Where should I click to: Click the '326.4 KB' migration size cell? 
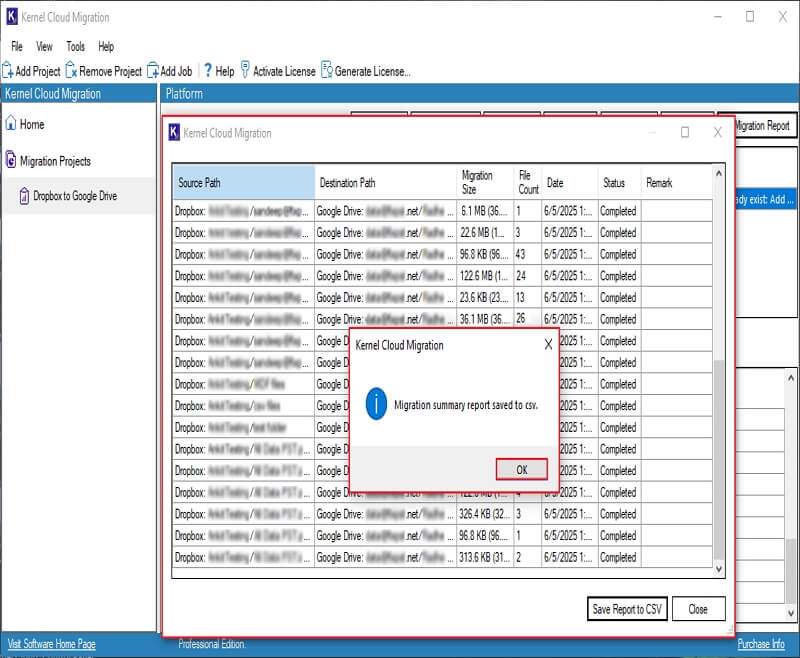485,514
